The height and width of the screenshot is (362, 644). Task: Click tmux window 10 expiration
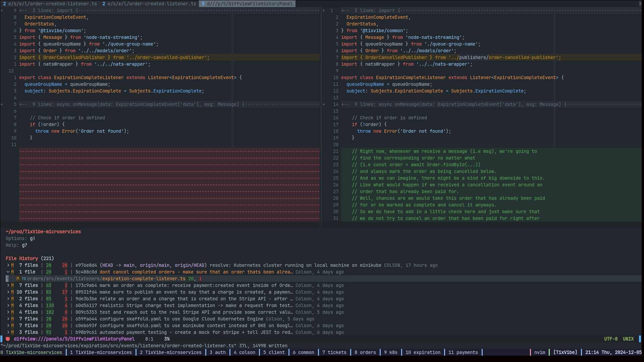pyautogui.click(x=423, y=352)
